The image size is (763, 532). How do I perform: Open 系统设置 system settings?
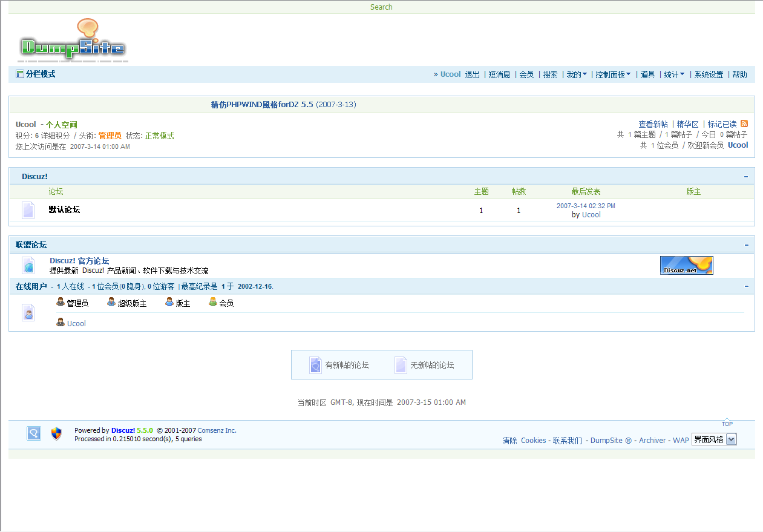(x=709, y=74)
